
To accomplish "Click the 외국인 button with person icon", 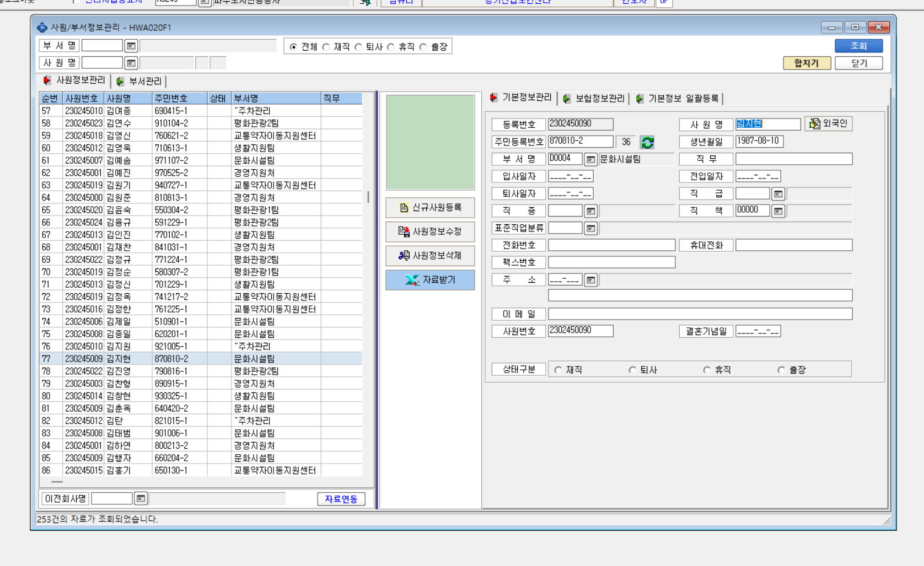I will click(x=829, y=123).
